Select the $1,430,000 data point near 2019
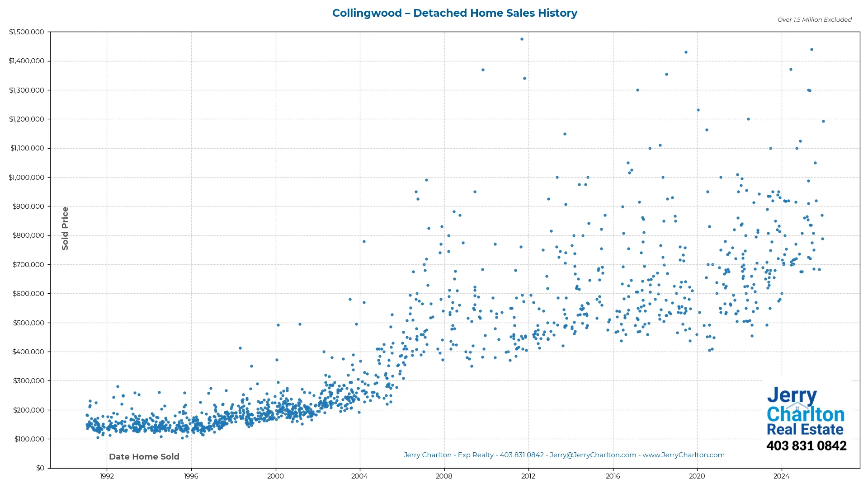This screenshot has width=868, height=488. click(686, 52)
